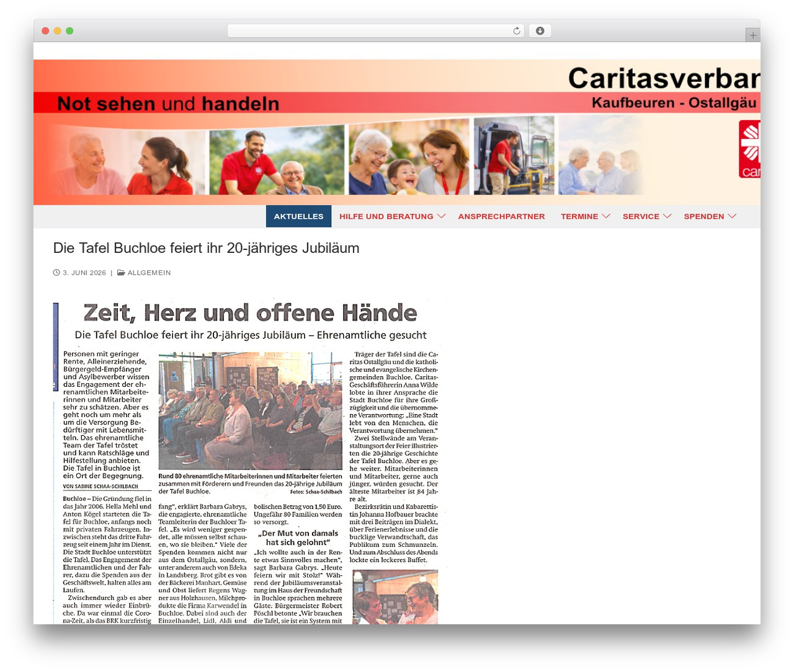This screenshot has width=794, height=672.
Task: Expand the Service submenu arrow
Action: pos(667,216)
